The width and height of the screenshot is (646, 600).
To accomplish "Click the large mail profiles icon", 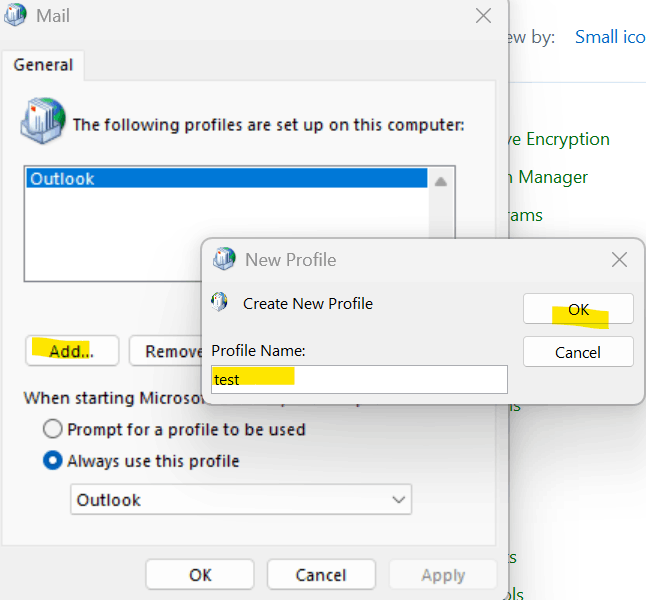I will [43, 120].
